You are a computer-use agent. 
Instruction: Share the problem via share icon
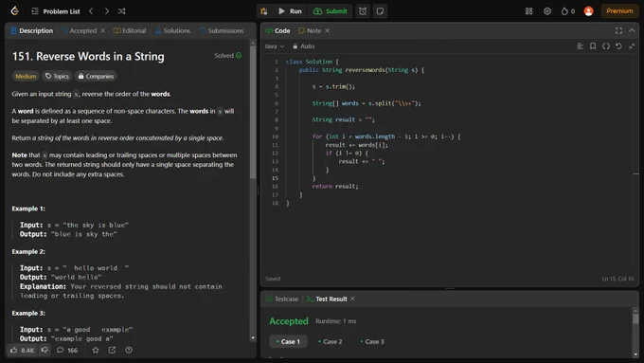pyautogui.click(x=112, y=351)
